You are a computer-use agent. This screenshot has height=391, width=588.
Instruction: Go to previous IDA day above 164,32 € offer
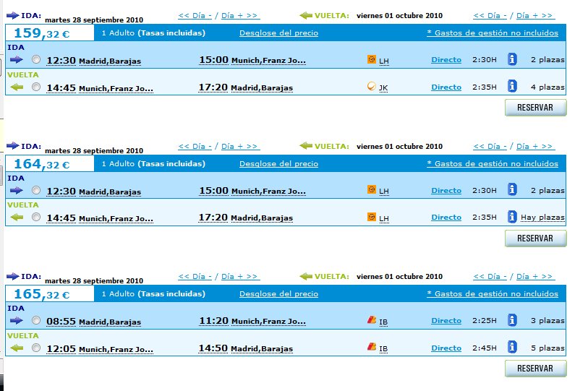point(195,147)
